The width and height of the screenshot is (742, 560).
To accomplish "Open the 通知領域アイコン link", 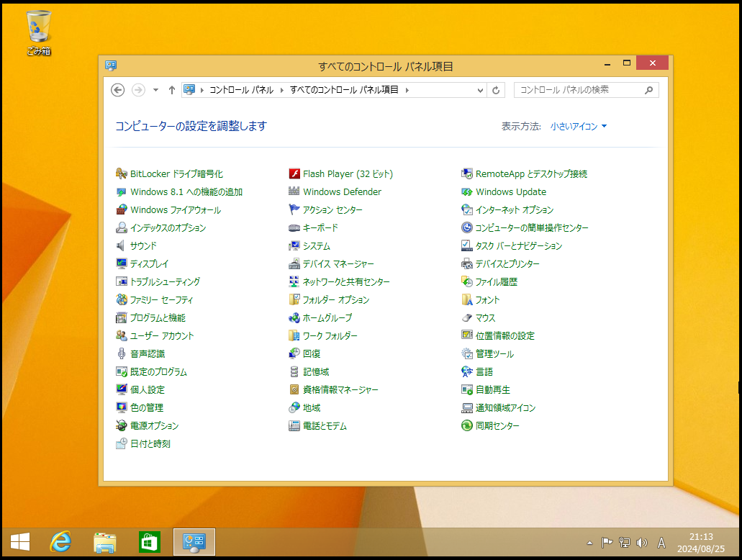I will coord(505,407).
